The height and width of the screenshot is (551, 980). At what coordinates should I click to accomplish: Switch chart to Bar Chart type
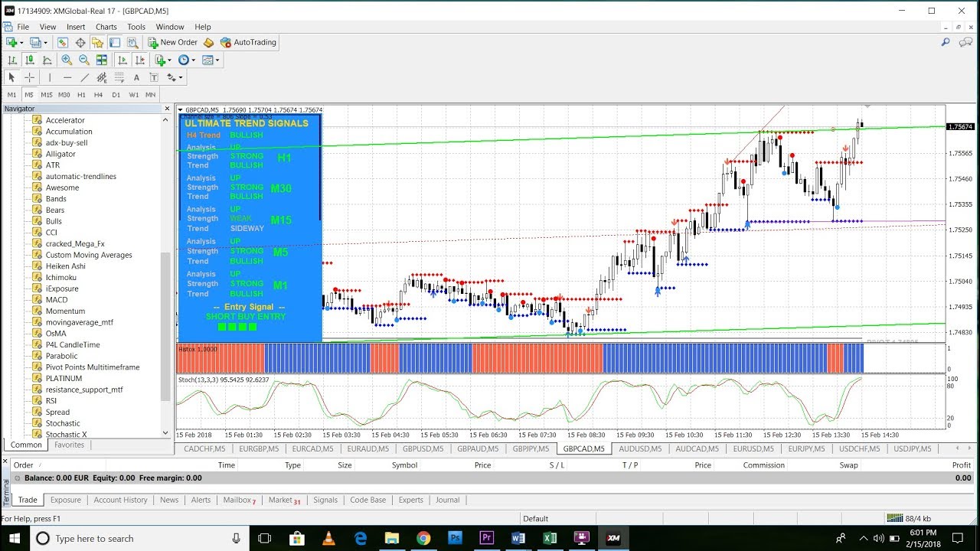point(12,60)
